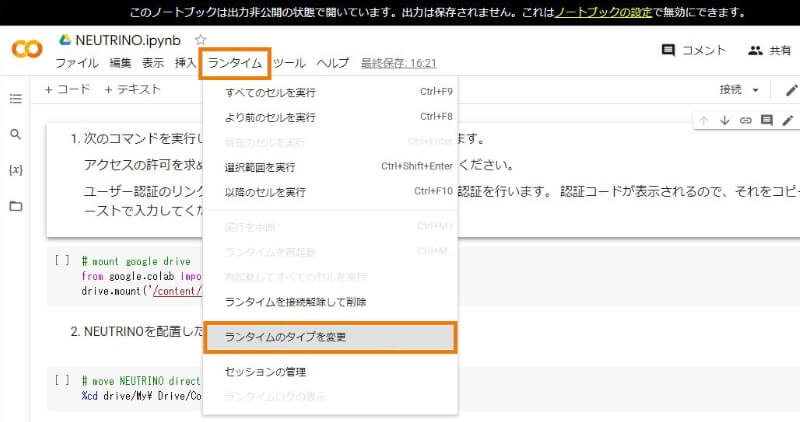Open the ファイル menu
The width and height of the screenshot is (800, 422).
(x=77, y=63)
